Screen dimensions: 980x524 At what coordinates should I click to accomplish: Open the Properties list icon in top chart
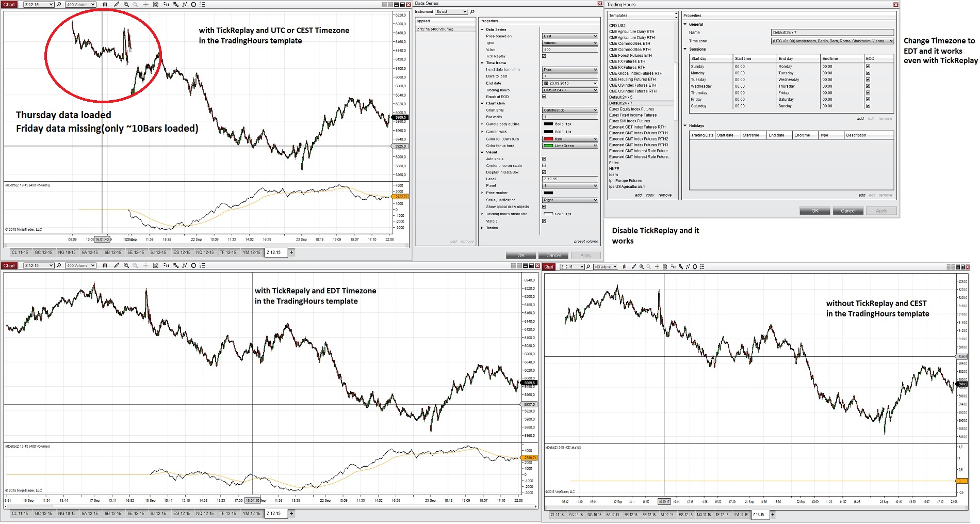[202, 5]
